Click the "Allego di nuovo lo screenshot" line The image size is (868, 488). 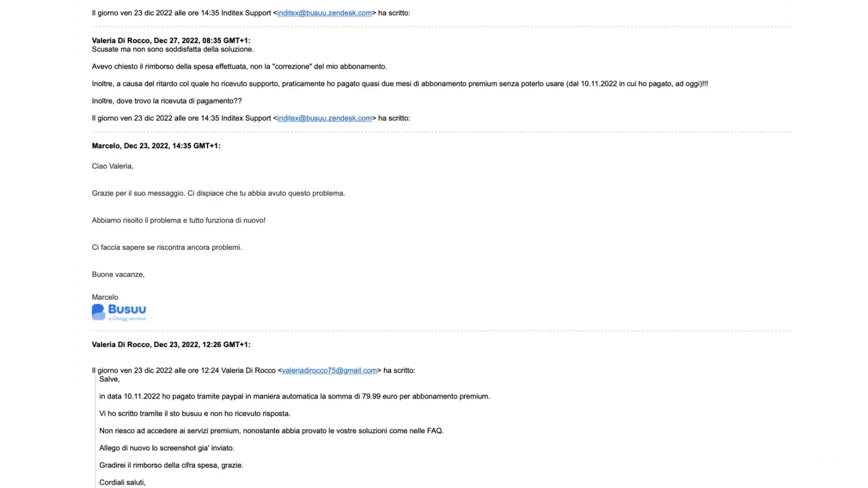click(166, 448)
